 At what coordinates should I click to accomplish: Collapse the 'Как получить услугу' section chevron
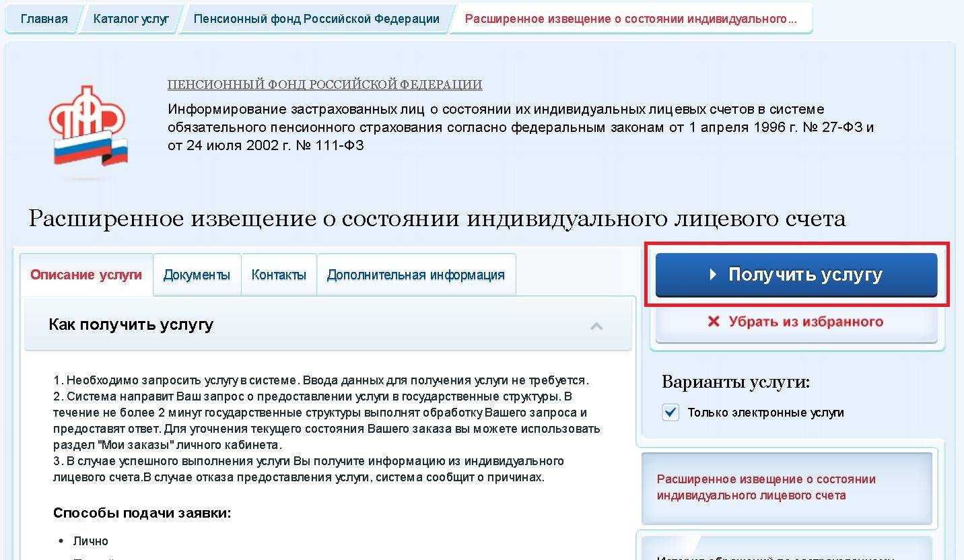[596, 326]
